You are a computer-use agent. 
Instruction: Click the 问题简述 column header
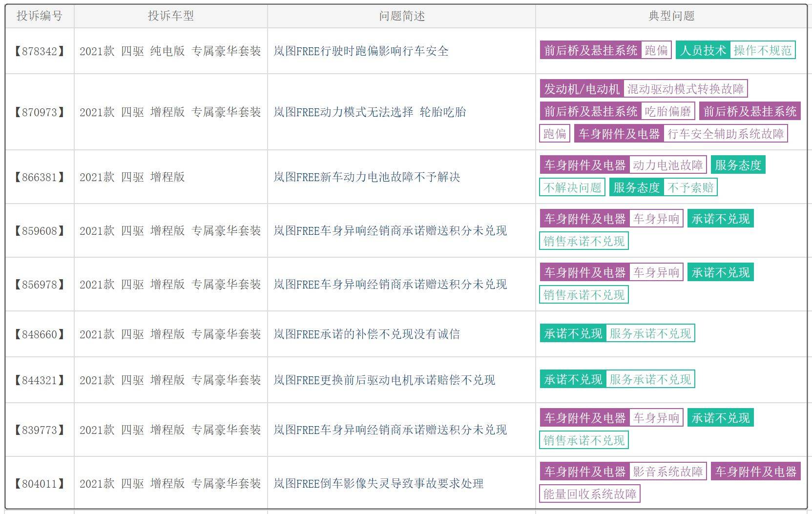click(402, 16)
